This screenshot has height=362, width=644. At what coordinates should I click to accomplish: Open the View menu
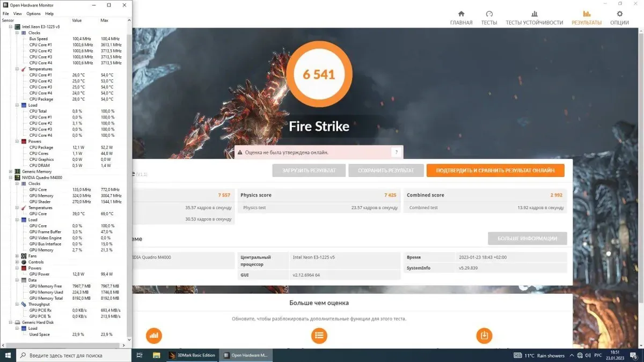click(x=18, y=13)
